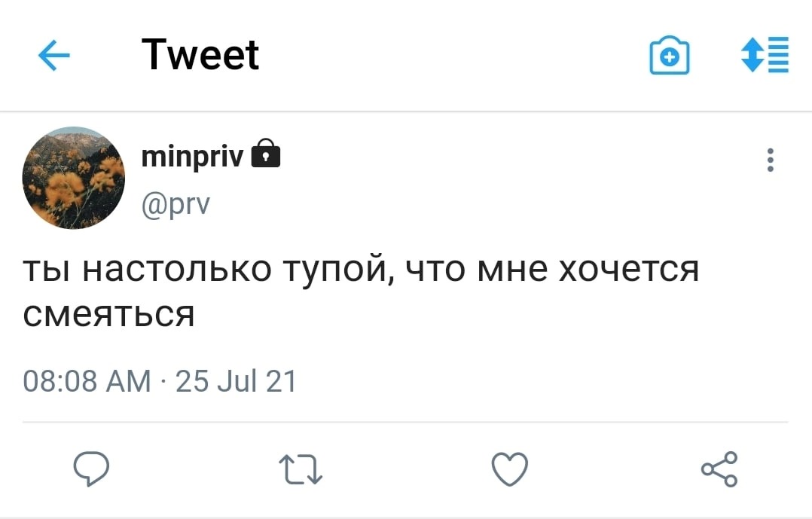Reply to the tweet via speech bubble
This screenshot has width=812, height=519.
pos(91,471)
